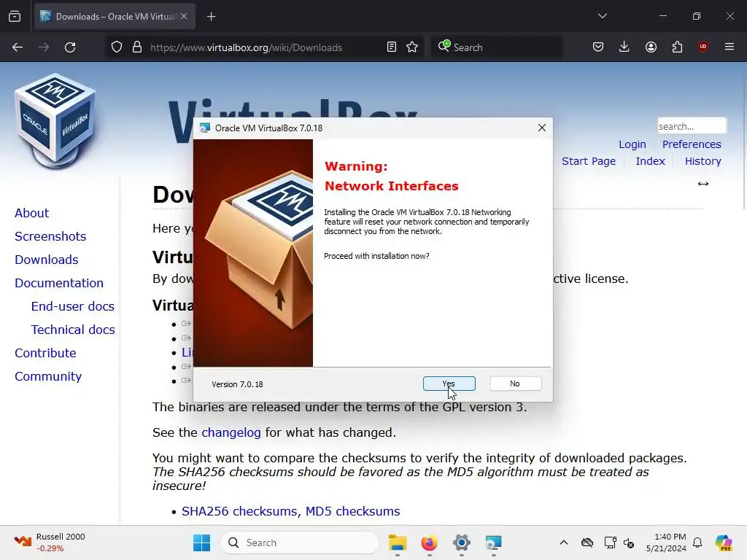Decline installation with the No button
Image resolution: width=747 pixels, height=560 pixels.
(515, 384)
